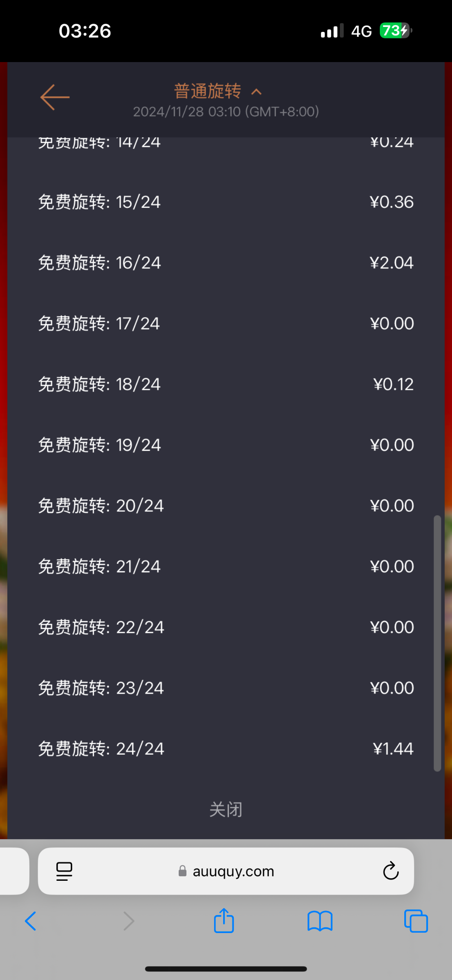Tap Safari page menu icon in address bar
Viewport: 452px width, 980px height.
click(64, 871)
